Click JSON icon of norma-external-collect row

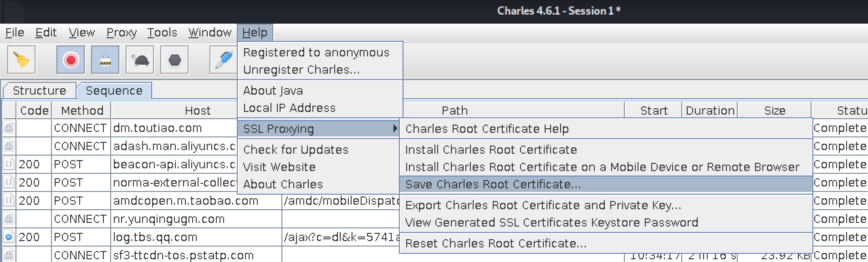pyautogui.click(x=9, y=182)
